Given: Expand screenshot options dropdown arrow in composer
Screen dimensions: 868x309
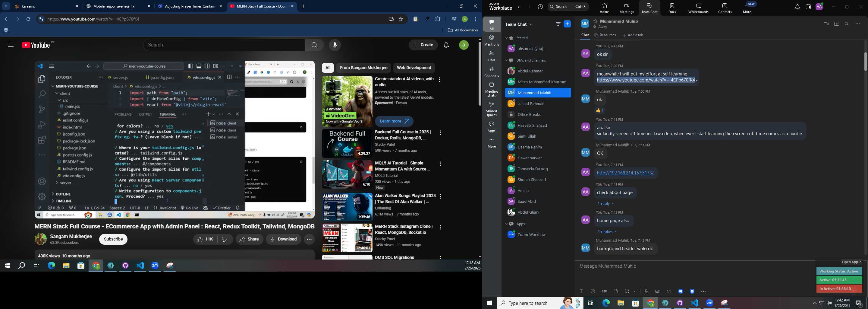Looking at the screenshot, I should click(x=635, y=291).
